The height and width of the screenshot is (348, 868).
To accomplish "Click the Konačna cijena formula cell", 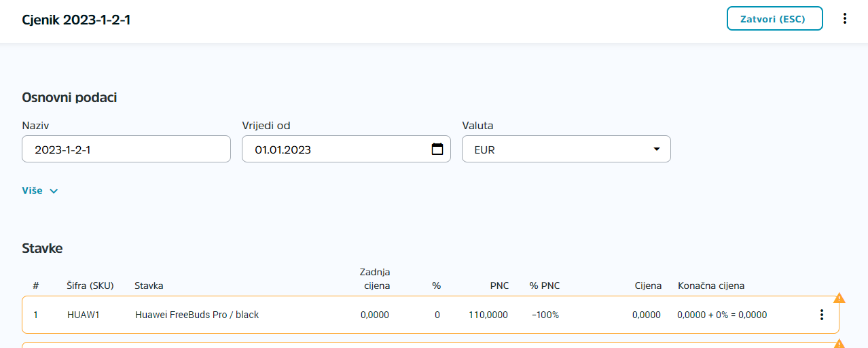I will pos(722,315).
